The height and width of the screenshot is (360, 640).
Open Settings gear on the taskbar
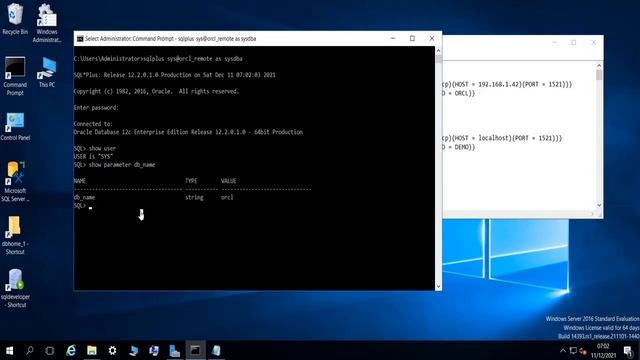point(113,351)
